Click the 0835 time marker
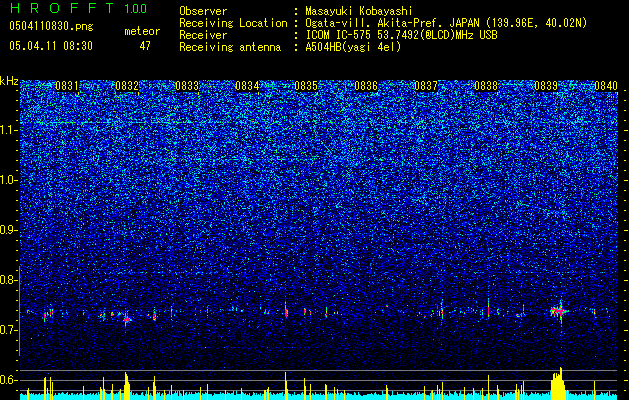Image resolution: width=629 pixels, height=400 pixels. (306, 86)
